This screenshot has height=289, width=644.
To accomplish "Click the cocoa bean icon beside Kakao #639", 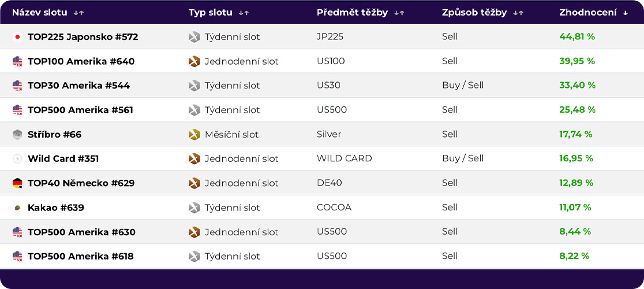I will click(17, 208).
